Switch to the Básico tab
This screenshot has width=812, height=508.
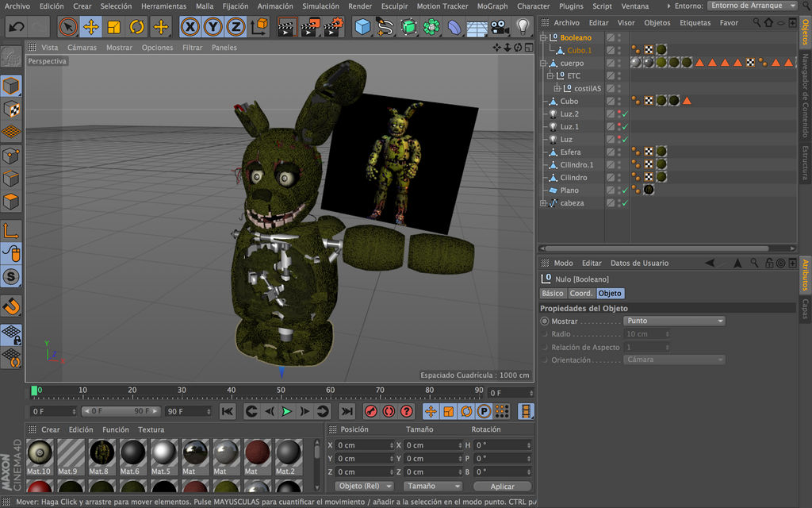click(553, 294)
